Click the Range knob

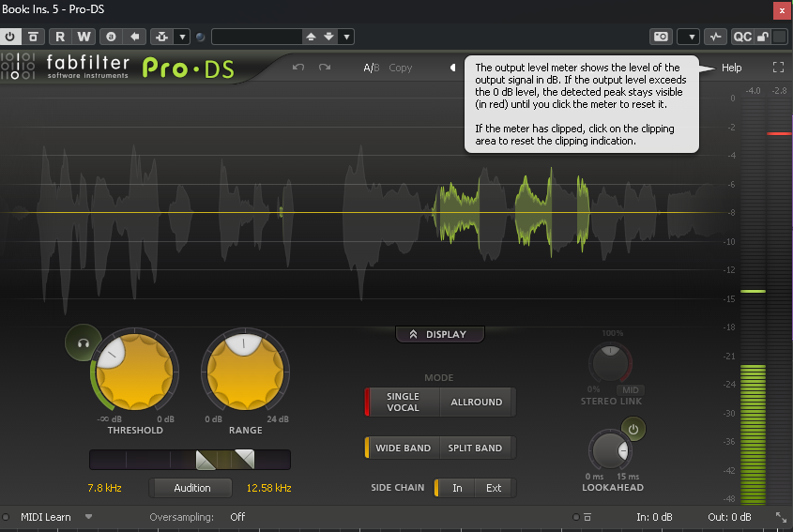click(245, 372)
